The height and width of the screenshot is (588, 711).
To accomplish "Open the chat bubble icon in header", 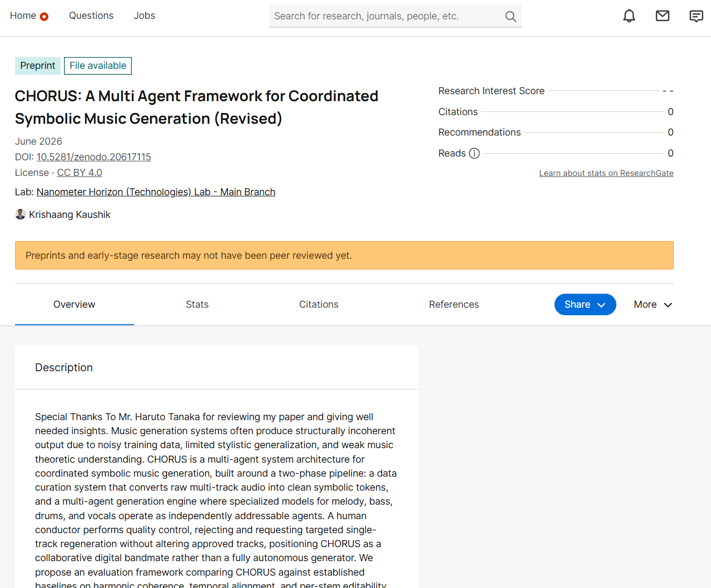I will [696, 16].
